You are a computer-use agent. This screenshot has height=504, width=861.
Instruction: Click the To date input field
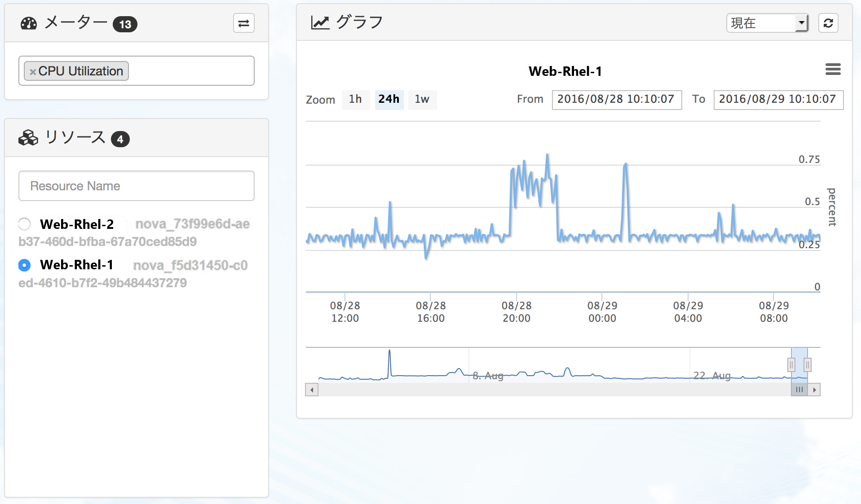[x=778, y=99]
